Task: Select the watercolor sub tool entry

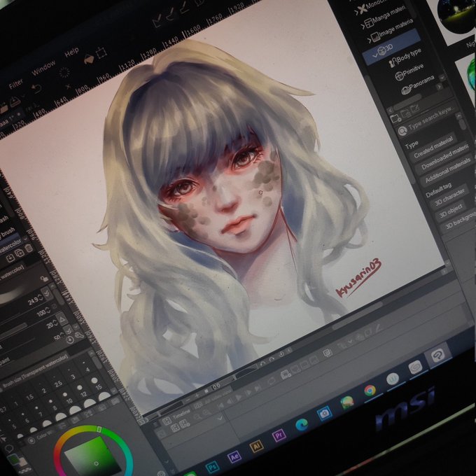Action: click(x=10, y=246)
